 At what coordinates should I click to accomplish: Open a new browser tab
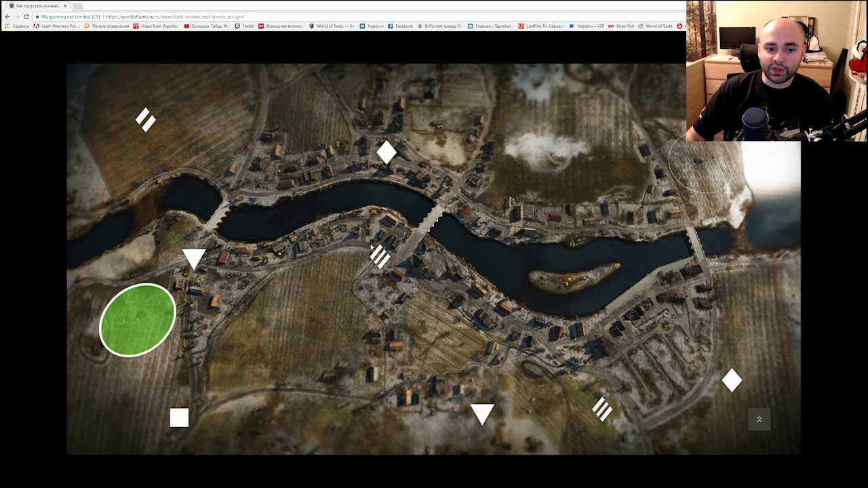point(78,5)
